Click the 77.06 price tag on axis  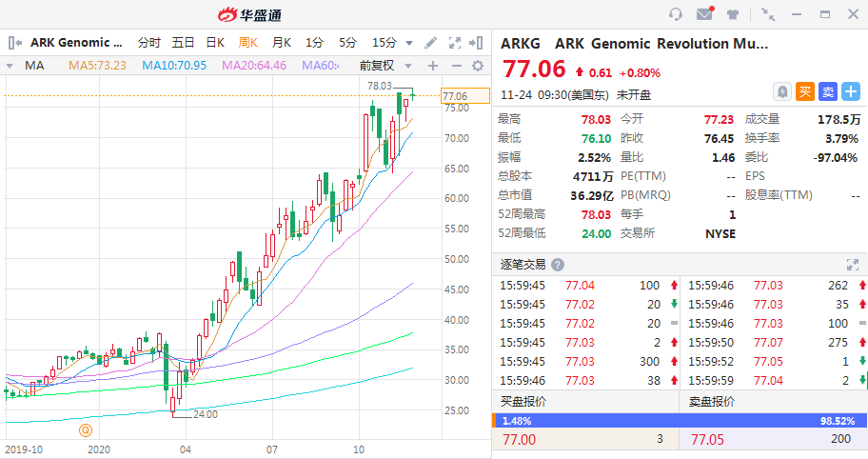point(465,96)
